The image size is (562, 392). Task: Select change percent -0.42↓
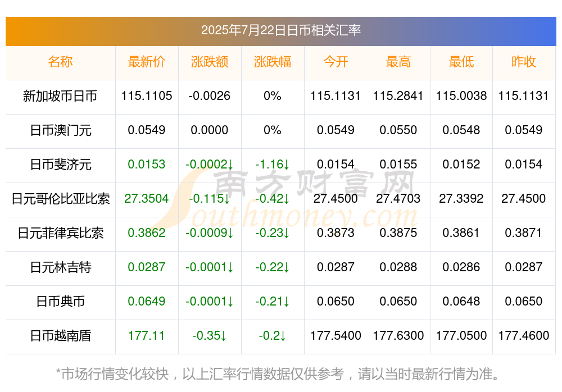coord(273,198)
